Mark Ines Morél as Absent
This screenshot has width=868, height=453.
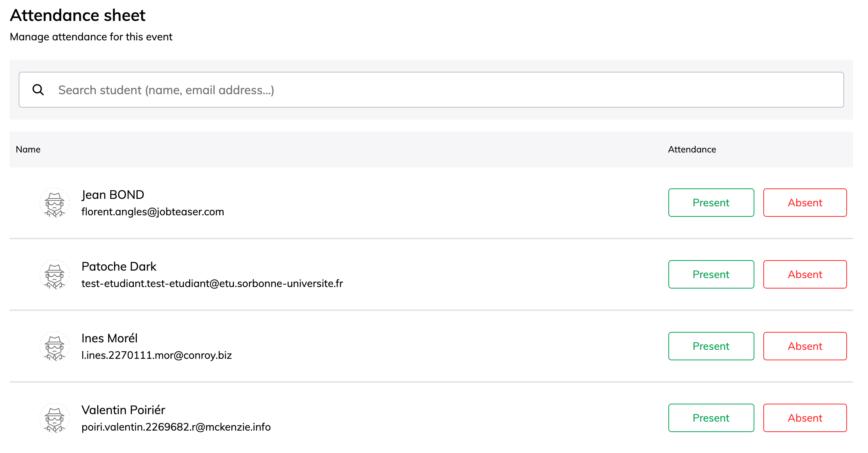point(804,346)
